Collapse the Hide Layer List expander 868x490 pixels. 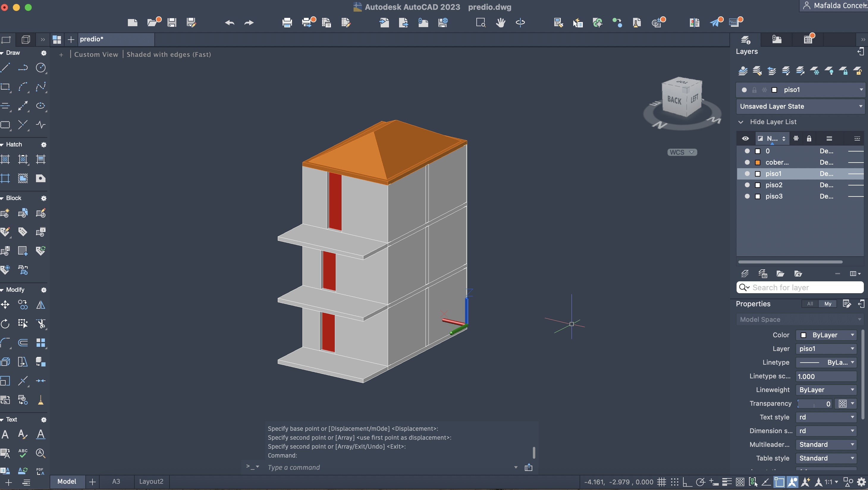(741, 122)
